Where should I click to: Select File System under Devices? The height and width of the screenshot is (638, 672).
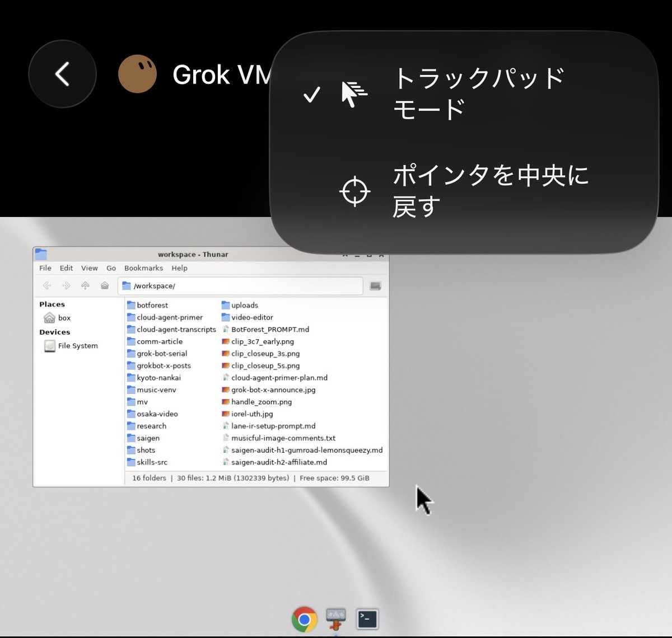pyautogui.click(x=71, y=346)
